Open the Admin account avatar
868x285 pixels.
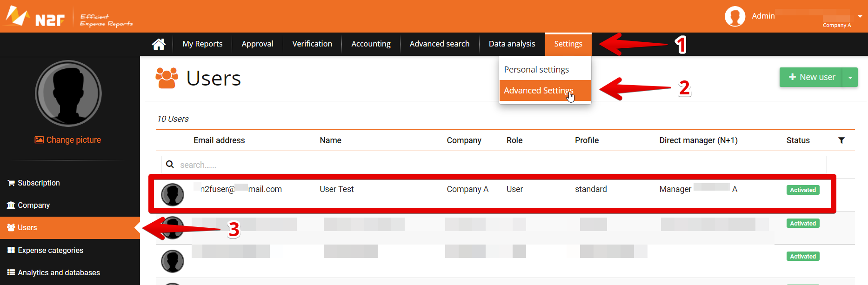(x=735, y=16)
